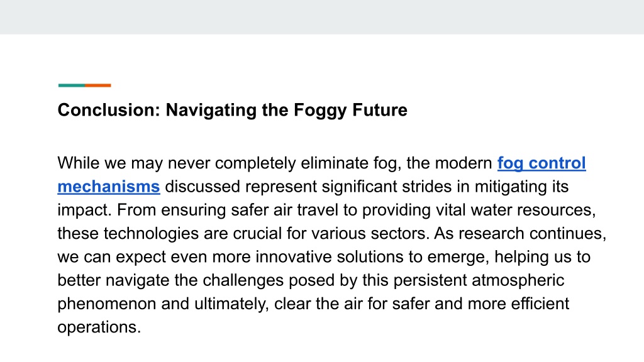The height and width of the screenshot is (362, 644).
Task: Click the word "Foggy" in the heading
Action: (x=320, y=111)
